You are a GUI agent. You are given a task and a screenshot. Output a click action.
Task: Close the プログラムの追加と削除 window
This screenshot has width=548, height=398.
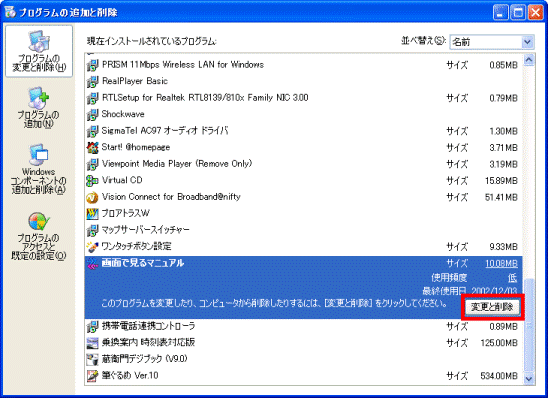[535, 13]
